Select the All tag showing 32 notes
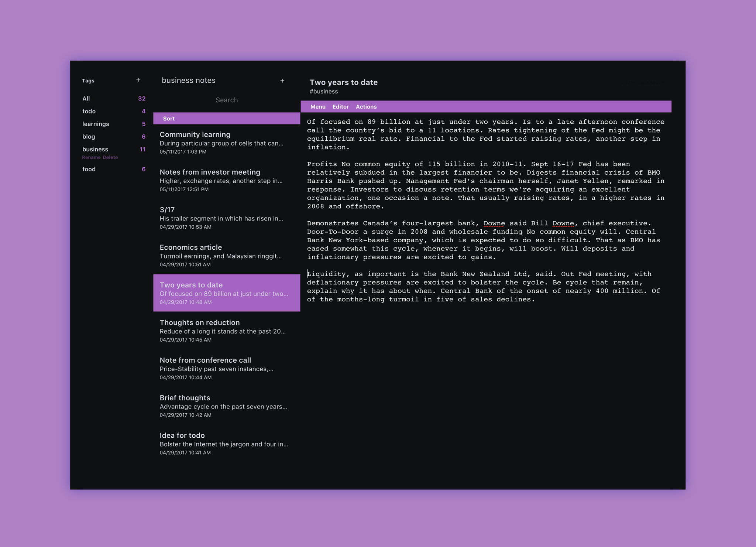 pyautogui.click(x=86, y=98)
